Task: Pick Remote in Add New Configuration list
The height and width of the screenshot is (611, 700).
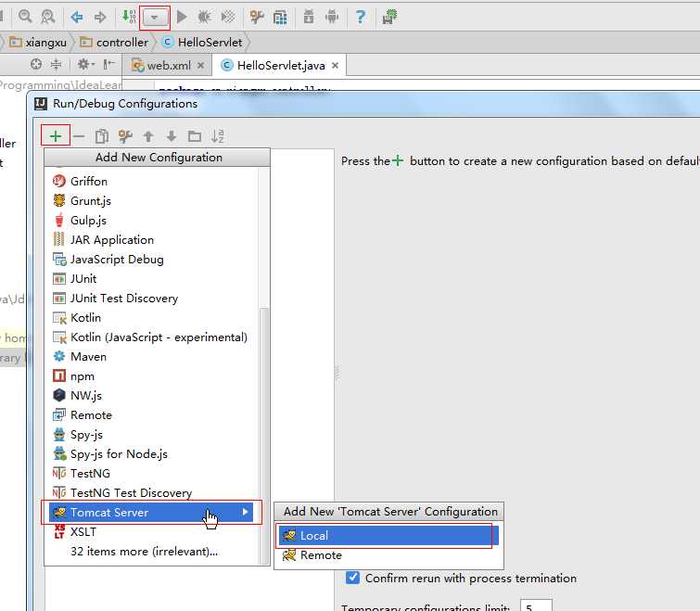Action: click(152, 415)
